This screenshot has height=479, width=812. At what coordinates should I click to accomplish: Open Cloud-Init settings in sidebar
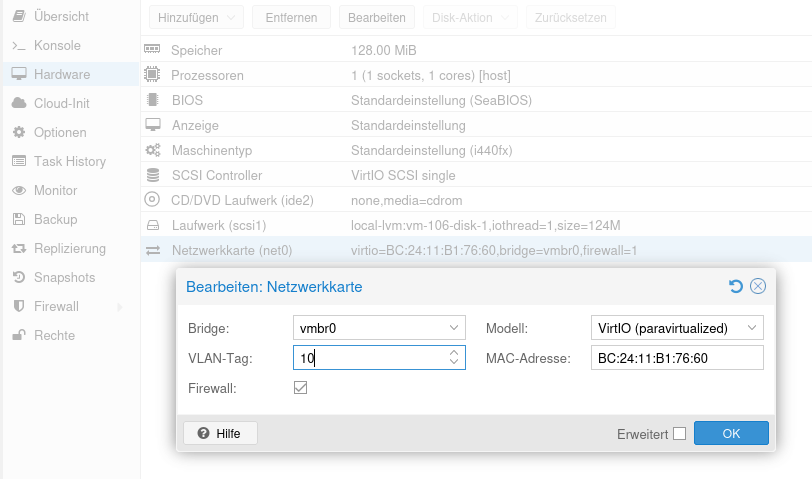pyautogui.click(x=61, y=103)
